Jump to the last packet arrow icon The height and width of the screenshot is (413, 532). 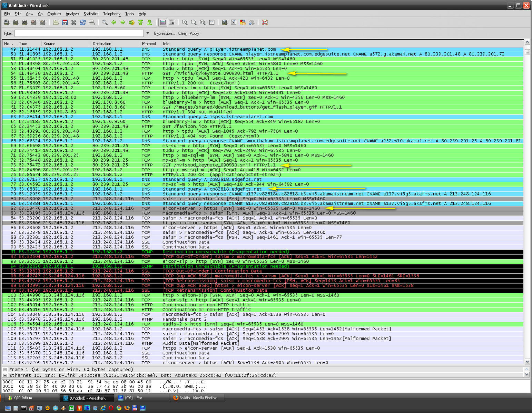149,22
